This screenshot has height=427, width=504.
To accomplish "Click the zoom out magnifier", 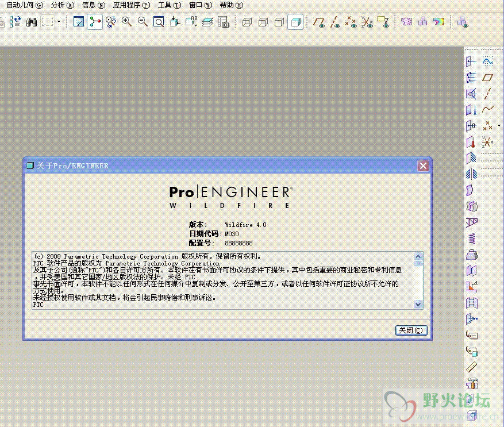I will pos(143,22).
